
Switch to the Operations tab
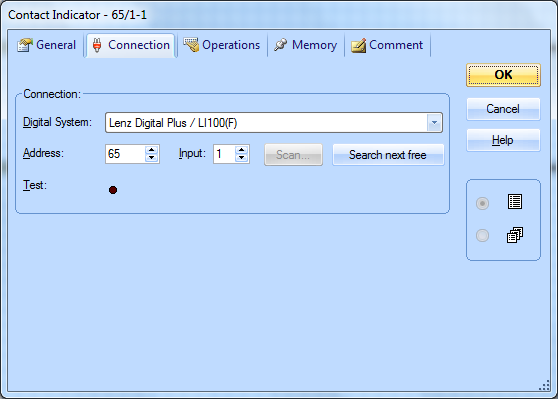click(222, 45)
